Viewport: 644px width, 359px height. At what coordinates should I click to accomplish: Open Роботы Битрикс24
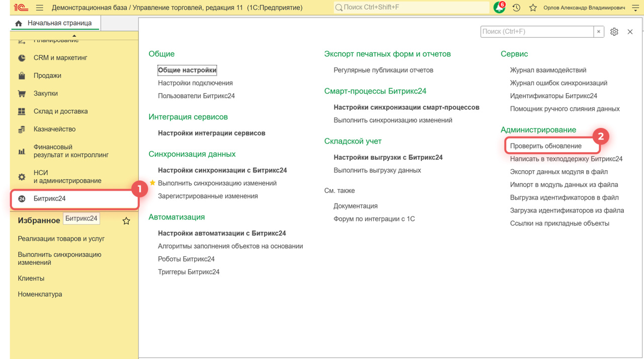[186, 259]
